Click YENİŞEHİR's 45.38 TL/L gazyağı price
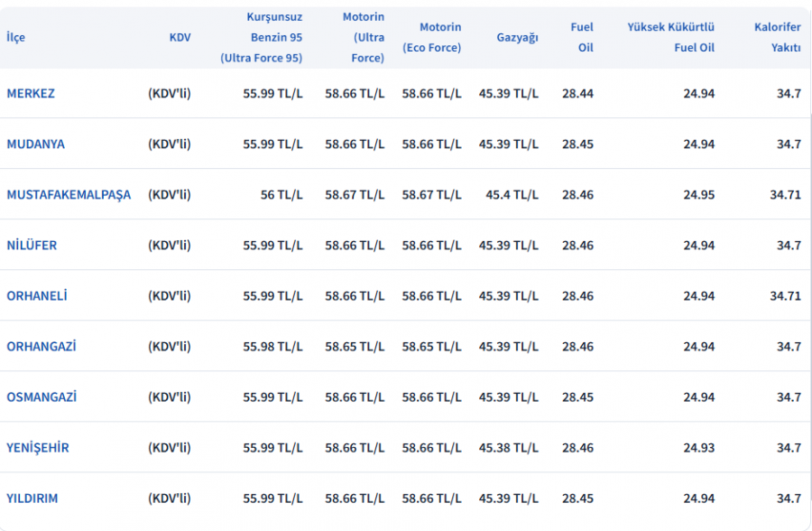 [508, 447]
